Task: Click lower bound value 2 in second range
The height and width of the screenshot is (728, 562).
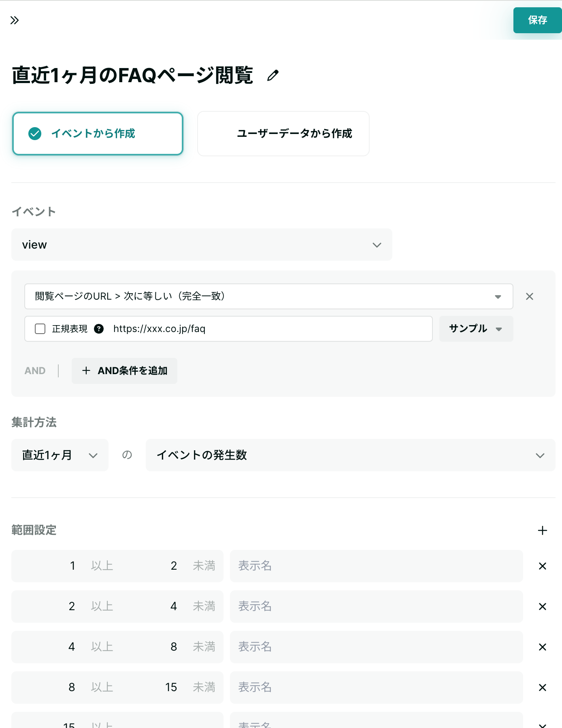Action: (x=72, y=607)
